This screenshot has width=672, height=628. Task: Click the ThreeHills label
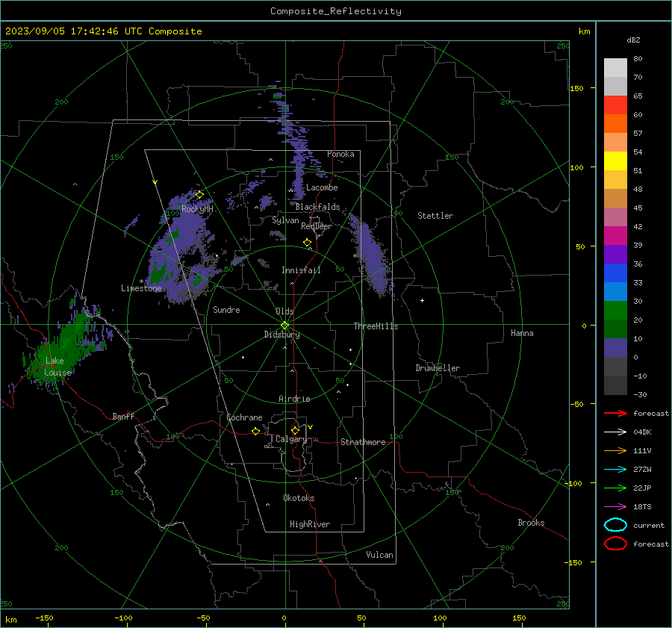[x=376, y=326]
